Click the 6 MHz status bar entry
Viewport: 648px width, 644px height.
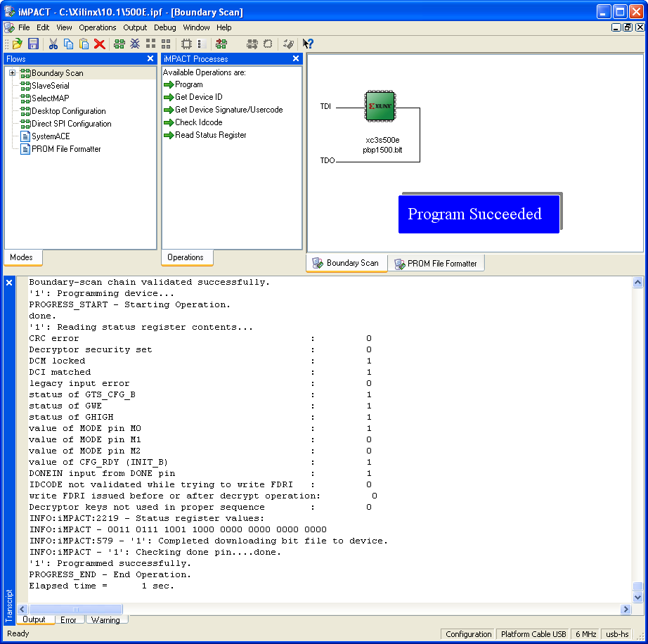[x=586, y=634]
